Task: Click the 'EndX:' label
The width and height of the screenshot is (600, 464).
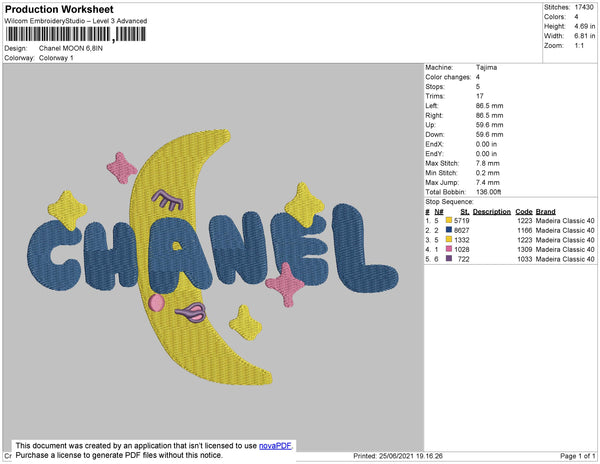Action: pos(434,144)
